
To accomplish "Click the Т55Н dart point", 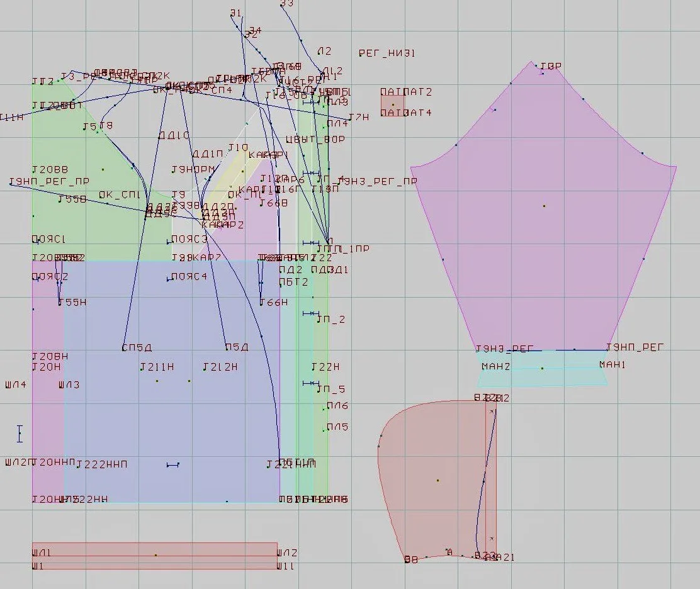I will [x=72, y=302].
